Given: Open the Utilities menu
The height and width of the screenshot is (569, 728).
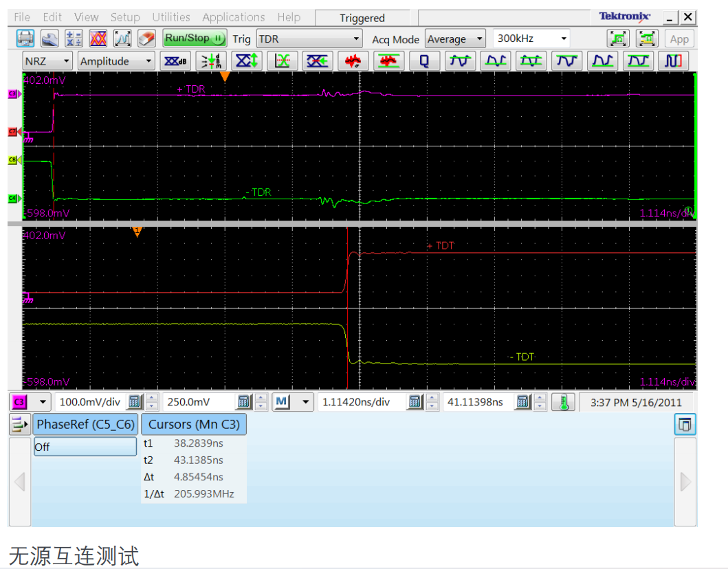Looking at the screenshot, I should coord(171,17).
